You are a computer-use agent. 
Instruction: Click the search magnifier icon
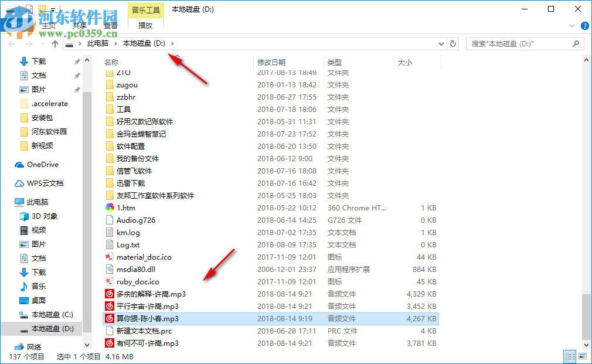576,43
